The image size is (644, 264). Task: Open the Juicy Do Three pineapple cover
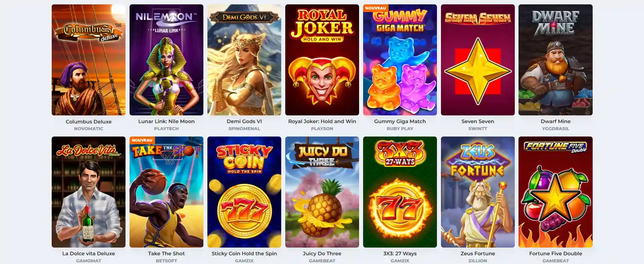point(322,192)
